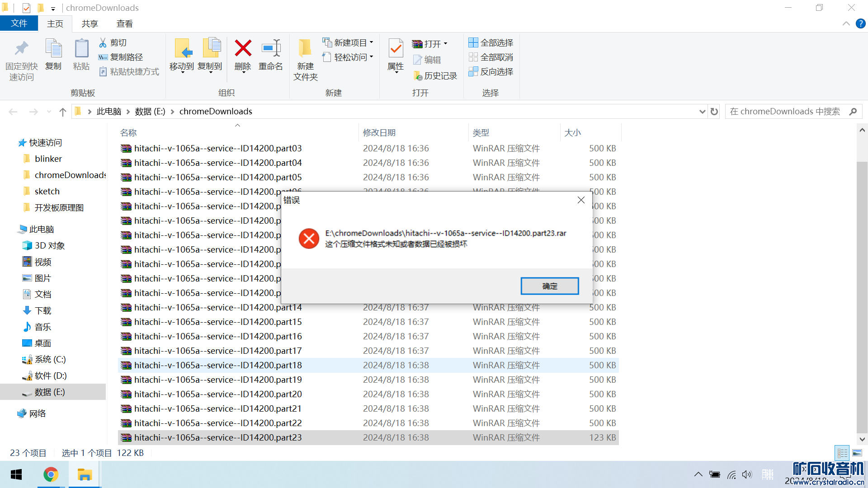Click the vertical scrollbar down arrow
This screenshot has height=488, width=868.
[x=862, y=439]
